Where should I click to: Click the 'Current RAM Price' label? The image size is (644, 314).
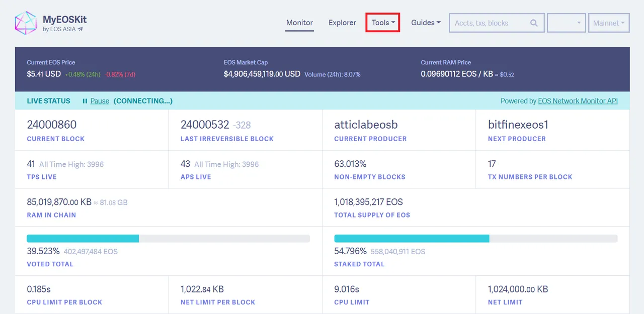pos(446,62)
